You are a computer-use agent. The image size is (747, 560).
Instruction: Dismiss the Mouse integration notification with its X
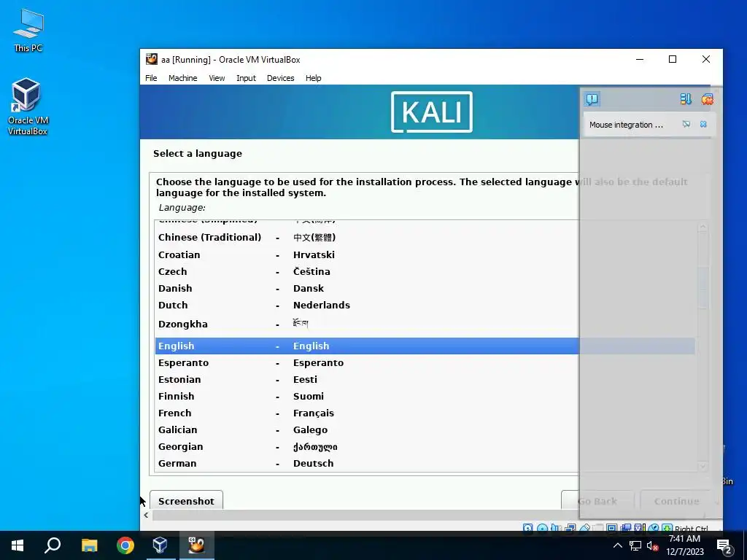click(x=703, y=124)
